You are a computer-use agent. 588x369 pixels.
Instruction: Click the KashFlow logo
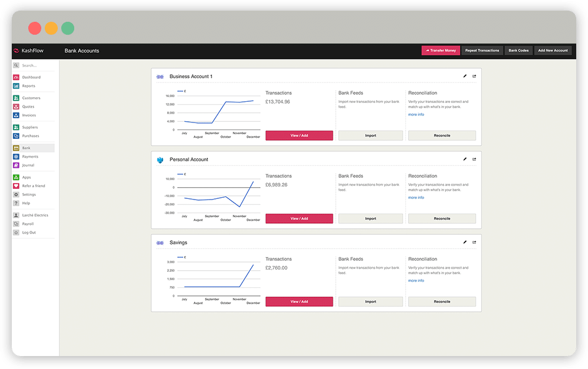[29, 51]
